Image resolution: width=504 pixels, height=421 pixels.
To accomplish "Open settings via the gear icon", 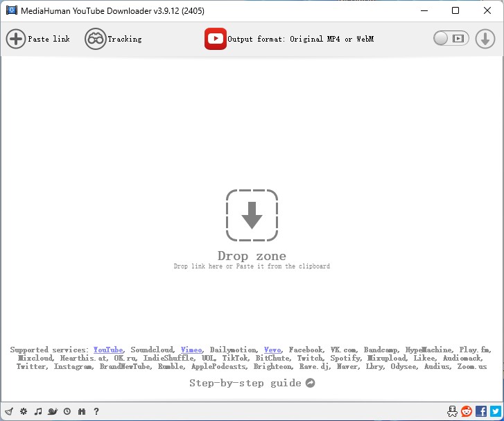I will [24, 411].
